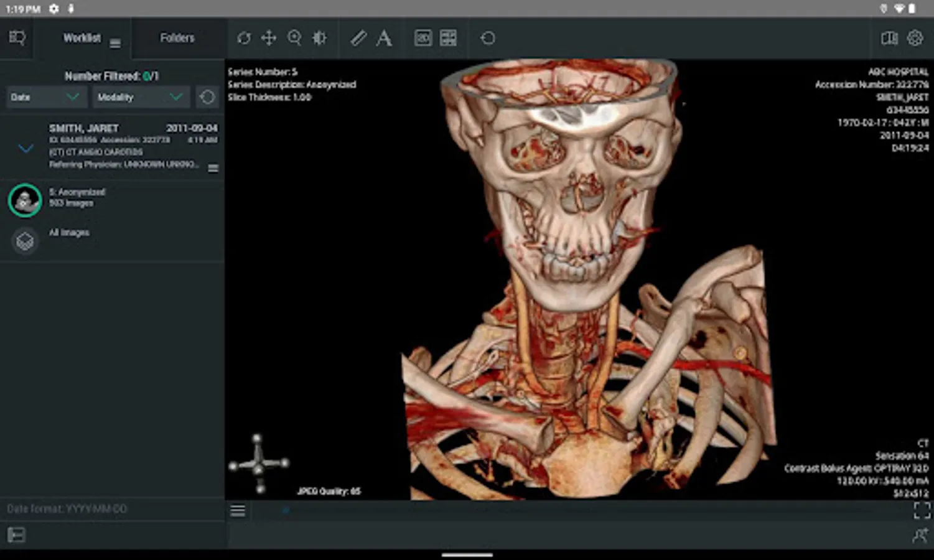Open the Modality filter dropdown
Viewport: 934px width, 560px height.
[x=140, y=97]
